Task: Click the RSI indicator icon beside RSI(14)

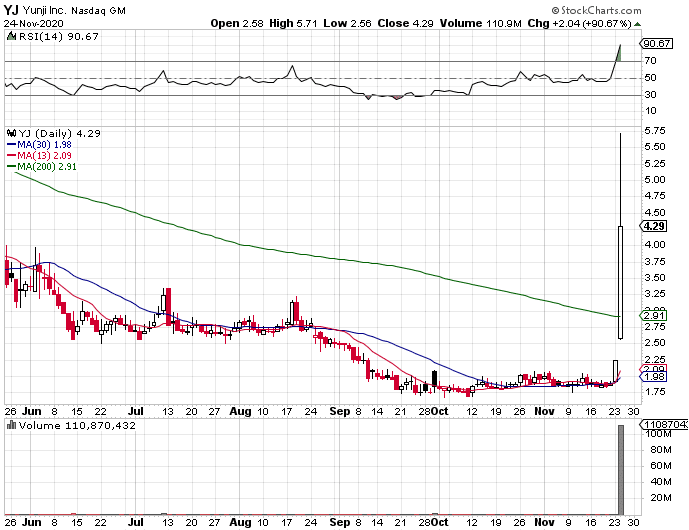Action: (x=11, y=37)
